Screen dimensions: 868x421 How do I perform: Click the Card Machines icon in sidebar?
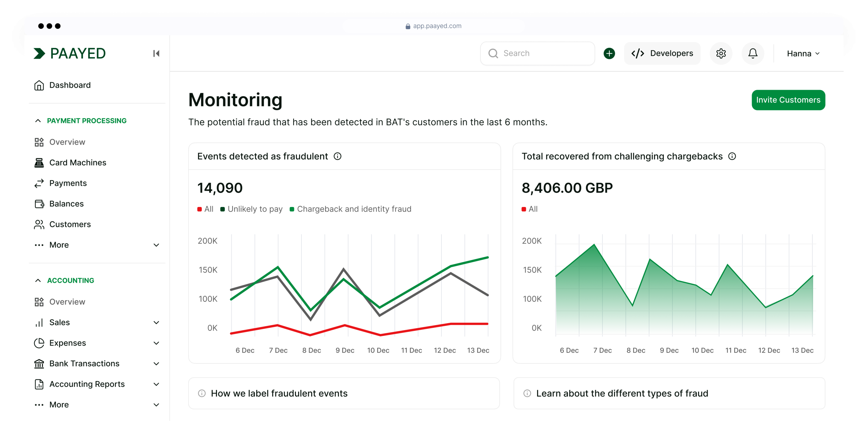click(x=39, y=163)
